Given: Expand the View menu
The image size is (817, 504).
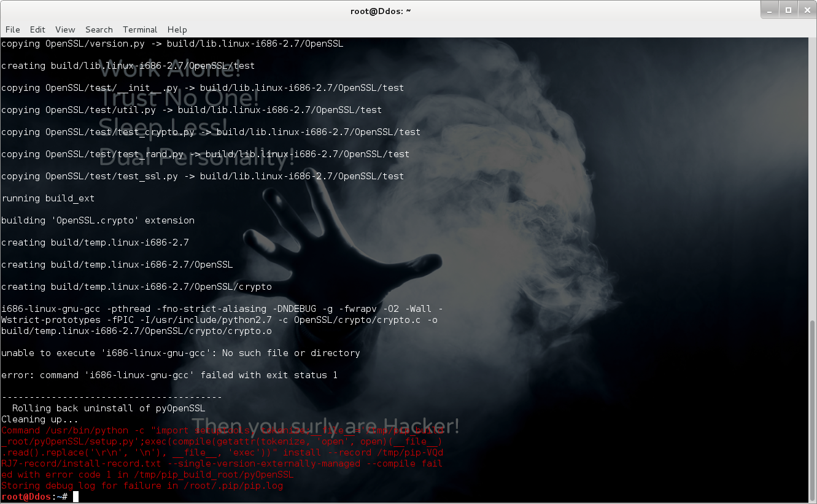Looking at the screenshot, I should click(65, 29).
